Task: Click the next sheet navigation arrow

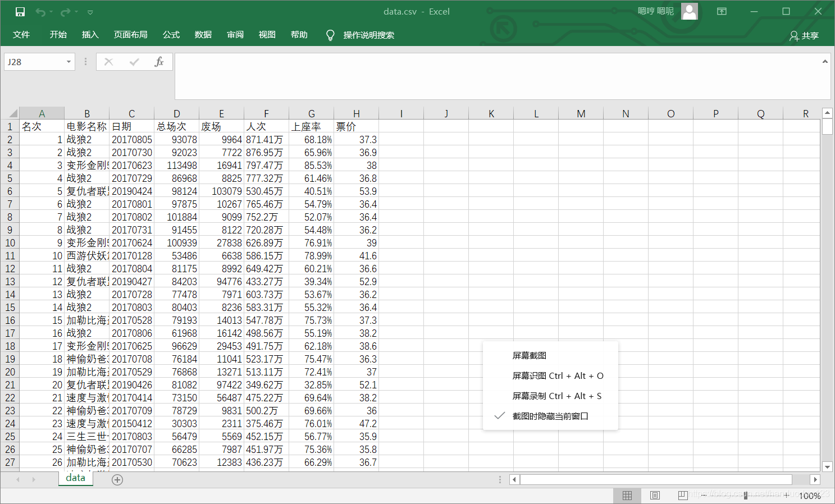Action: point(34,480)
